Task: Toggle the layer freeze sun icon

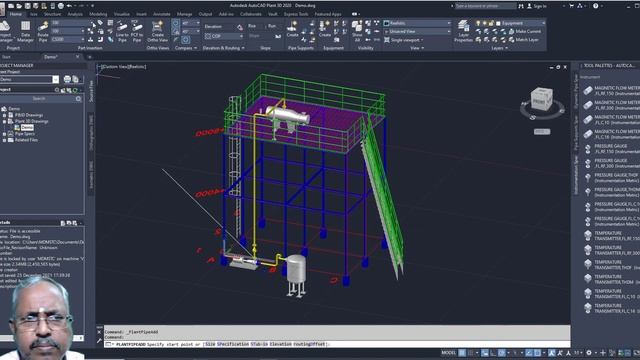Action: (x=485, y=23)
